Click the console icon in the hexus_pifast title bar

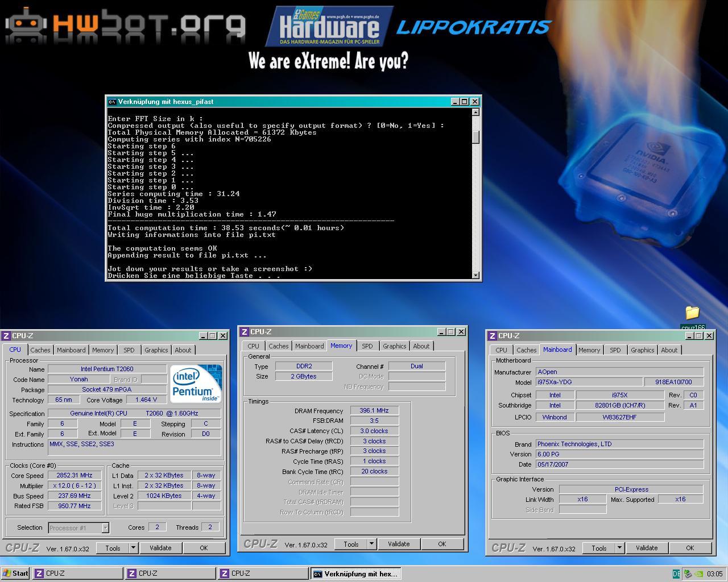point(112,102)
